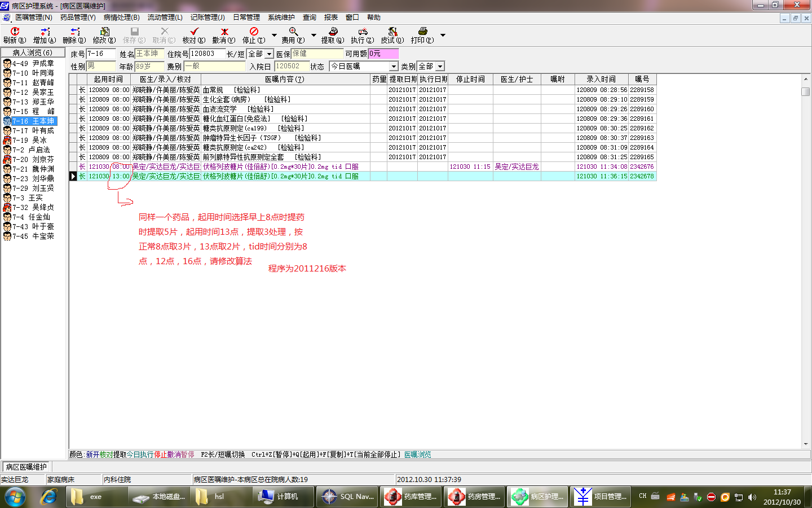Viewport: 812px width, 508px height.
Task: Click the 刷新(R) refresh toolbar icon
Action: (15, 35)
